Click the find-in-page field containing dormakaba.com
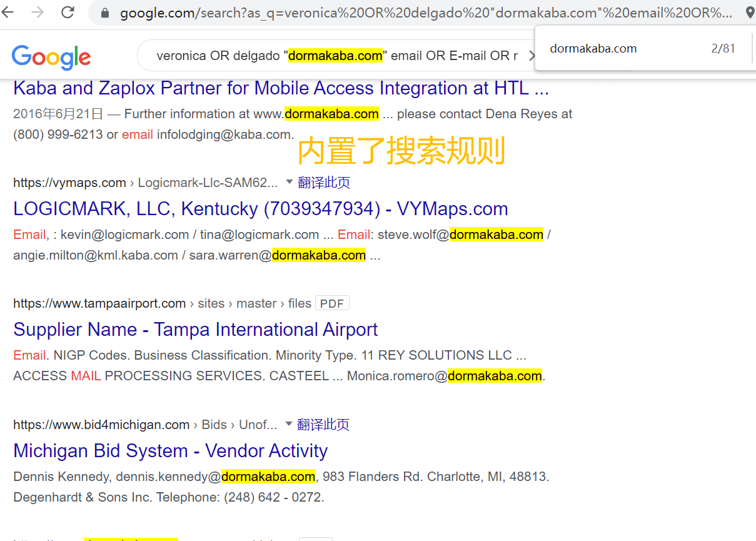 pyautogui.click(x=593, y=49)
